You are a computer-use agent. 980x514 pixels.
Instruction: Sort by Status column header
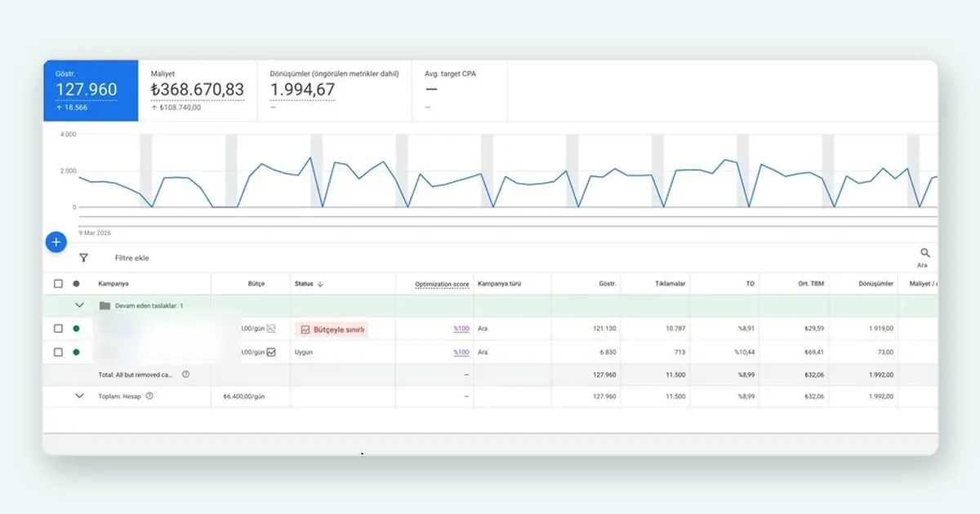304,284
